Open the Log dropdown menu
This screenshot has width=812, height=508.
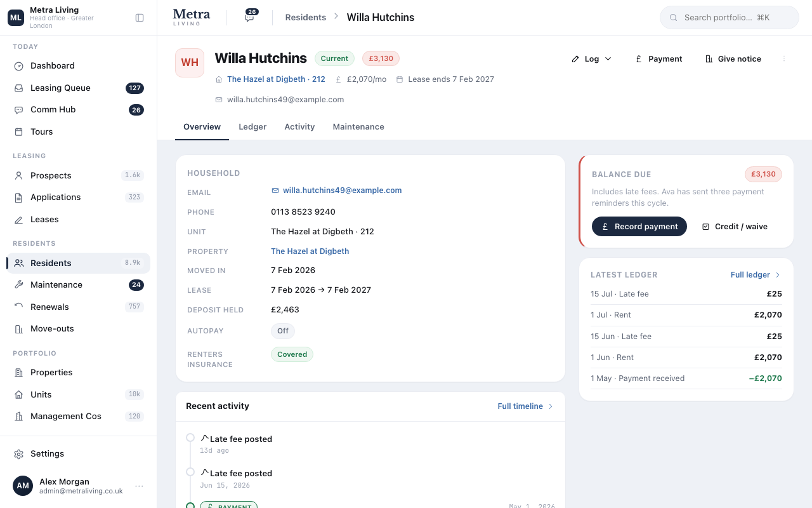point(591,58)
